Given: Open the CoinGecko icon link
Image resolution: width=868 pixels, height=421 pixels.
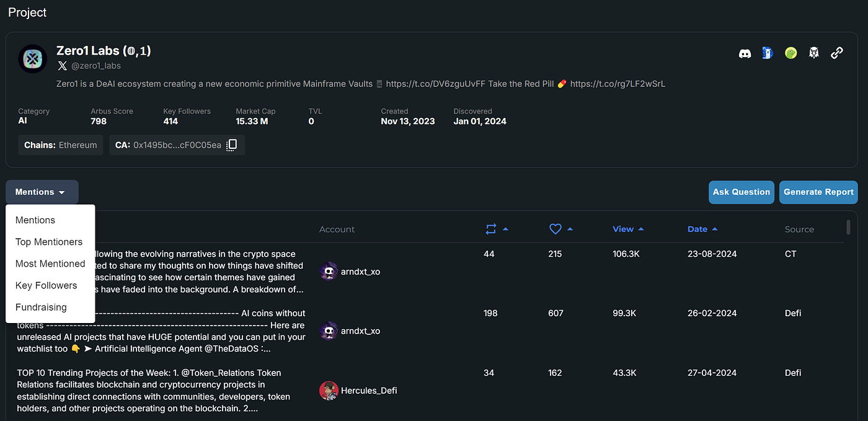Looking at the screenshot, I should point(790,53).
